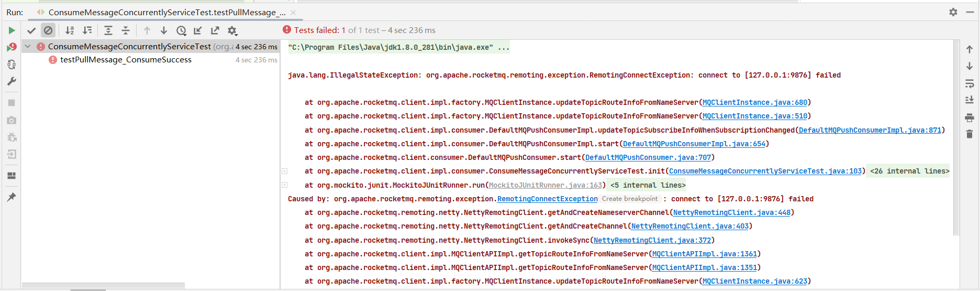Select ConsumeMessageConcurrentlyServiceTest tree node
The image size is (980, 291).
(151, 46)
